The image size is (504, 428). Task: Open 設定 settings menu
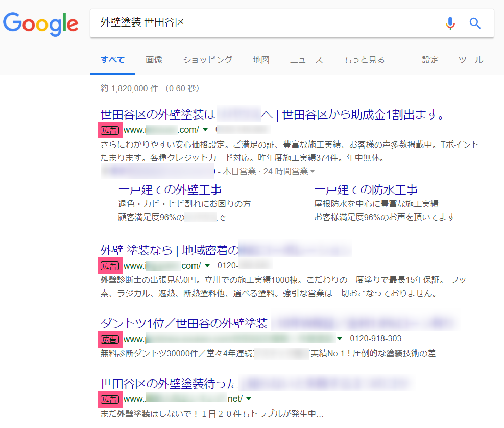(430, 60)
